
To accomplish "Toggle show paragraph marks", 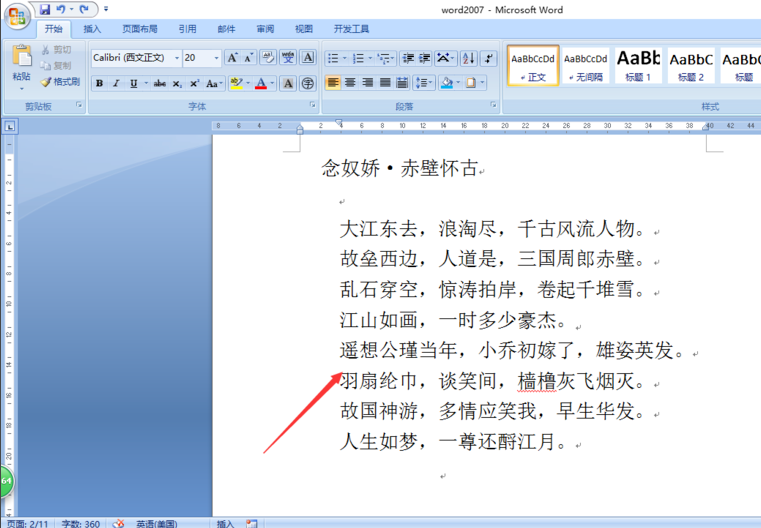I will tap(489, 58).
